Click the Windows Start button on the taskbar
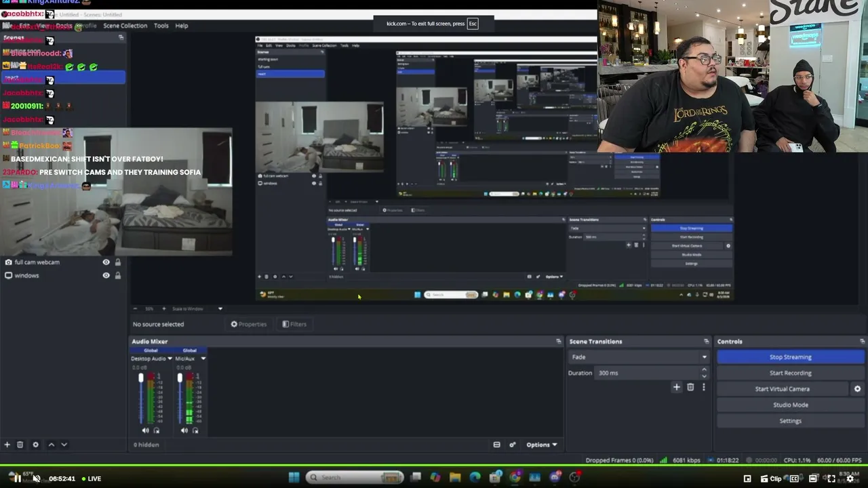868x488 pixels. click(294, 478)
